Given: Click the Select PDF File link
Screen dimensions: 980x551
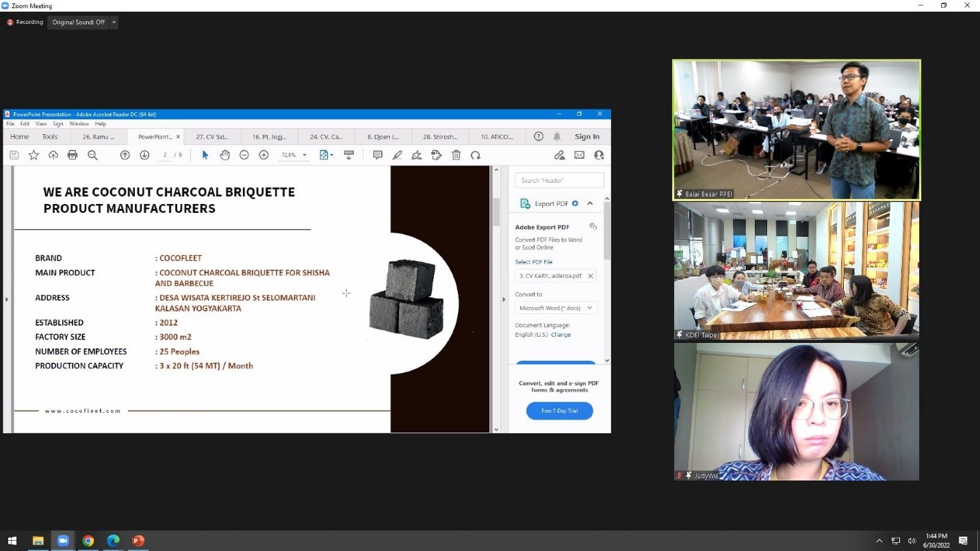Looking at the screenshot, I should tap(534, 261).
